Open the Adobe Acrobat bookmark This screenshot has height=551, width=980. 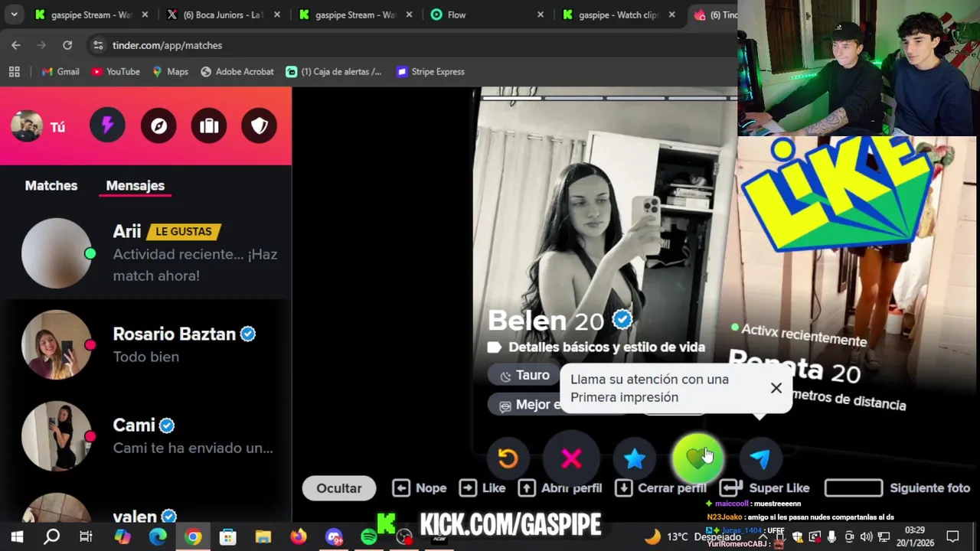point(237,71)
